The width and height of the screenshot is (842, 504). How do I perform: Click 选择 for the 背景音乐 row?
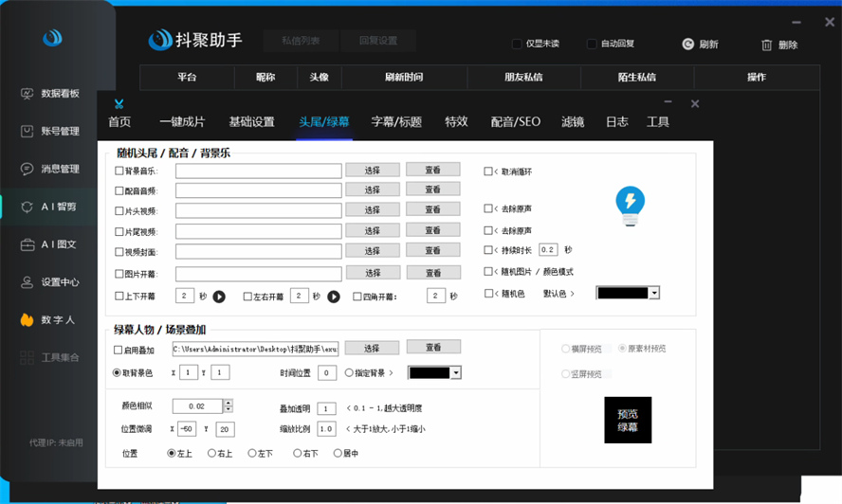[x=372, y=171]
